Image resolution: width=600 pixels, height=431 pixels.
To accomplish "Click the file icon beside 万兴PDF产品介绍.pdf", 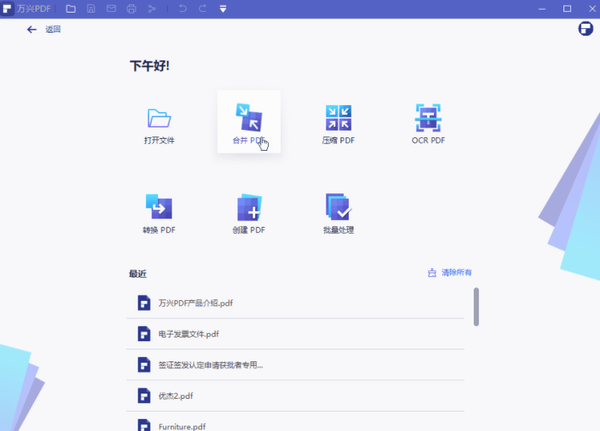I will (x=144, y=303).
